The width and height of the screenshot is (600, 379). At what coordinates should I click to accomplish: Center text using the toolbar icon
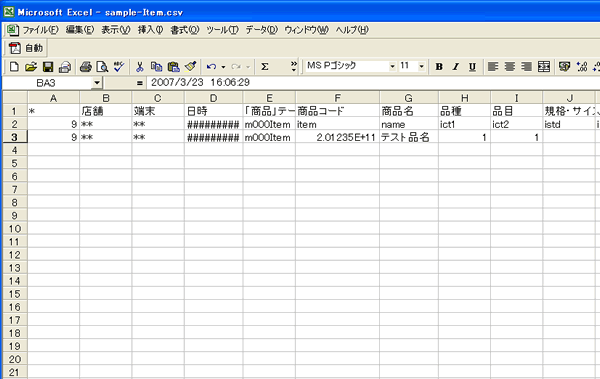[510, 67]
